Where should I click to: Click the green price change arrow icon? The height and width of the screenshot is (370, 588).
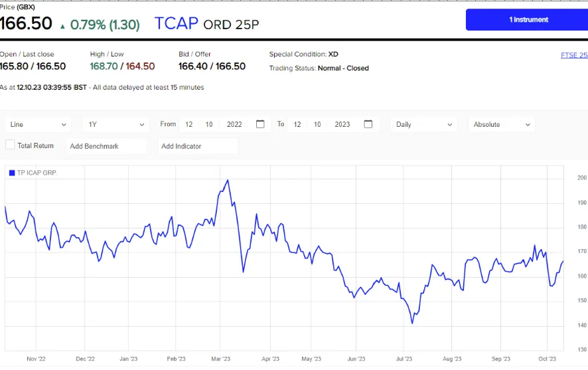coord(62,27)
